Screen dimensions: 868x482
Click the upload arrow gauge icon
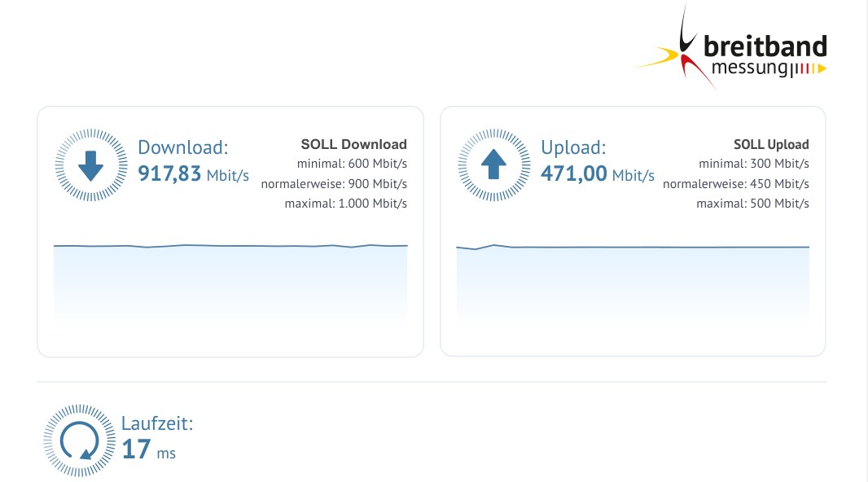pyautogui.click(x=493, y=165)
